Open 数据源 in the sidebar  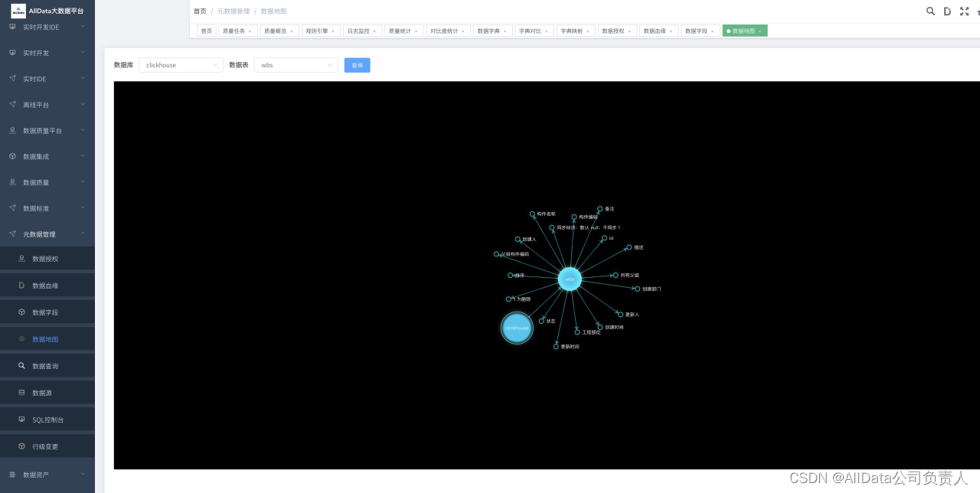[x=47, y=393]
